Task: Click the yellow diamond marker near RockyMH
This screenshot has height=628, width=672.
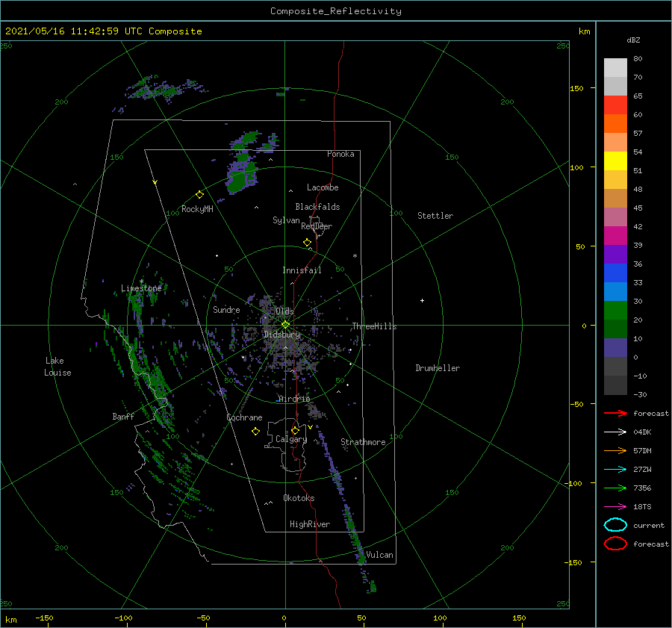Action: coord(199,195)
